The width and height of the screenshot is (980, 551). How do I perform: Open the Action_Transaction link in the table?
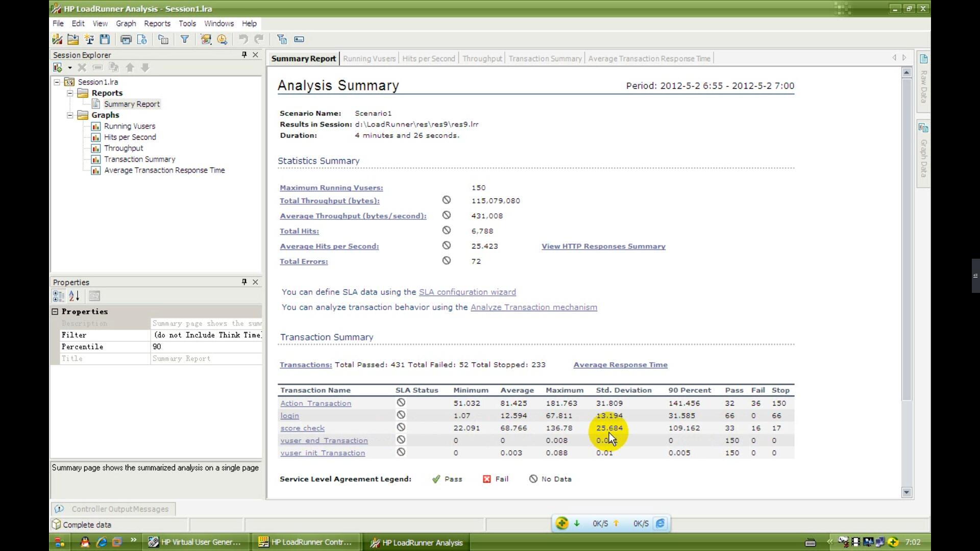point(315,404)
